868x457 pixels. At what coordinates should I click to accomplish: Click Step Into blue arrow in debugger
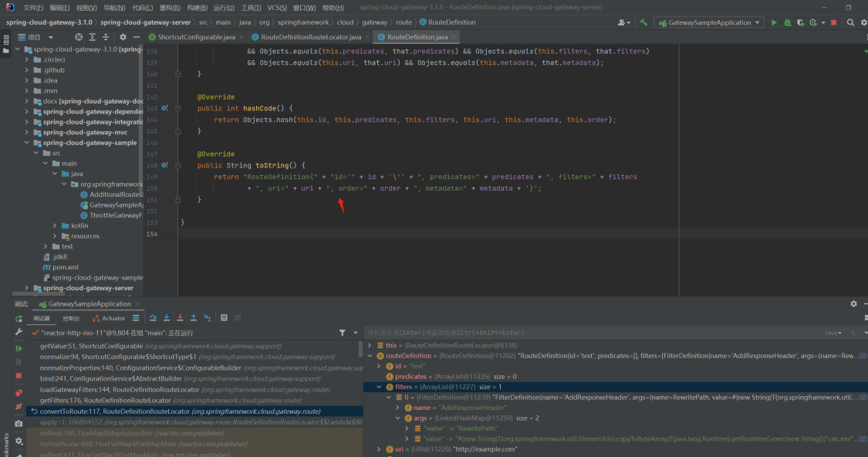[x=167, y=318]
